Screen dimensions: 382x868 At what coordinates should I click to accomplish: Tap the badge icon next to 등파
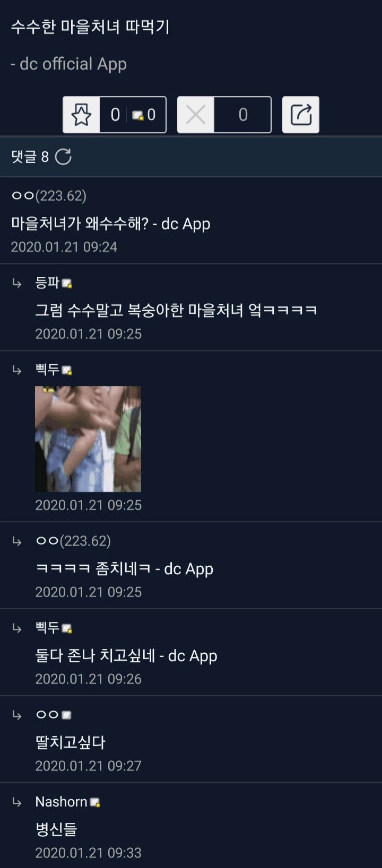click(x=67, y=284)
